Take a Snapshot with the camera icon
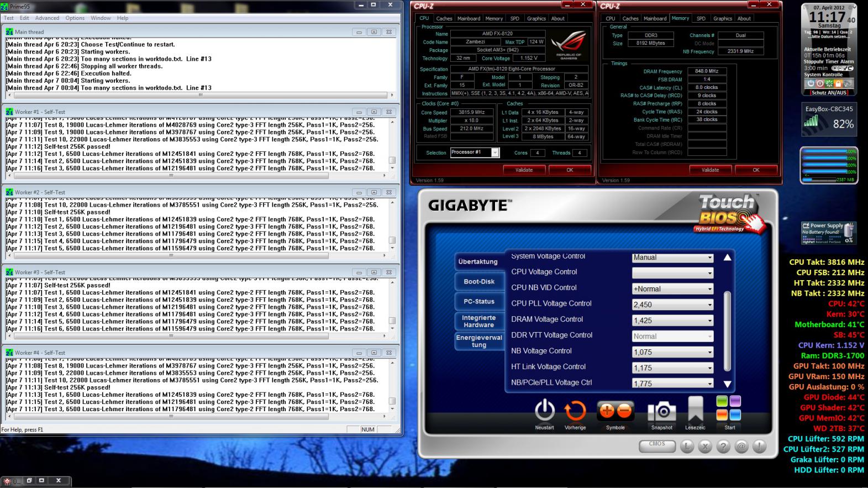The height and width of the screenshot is (488, 868). point(662,412)
